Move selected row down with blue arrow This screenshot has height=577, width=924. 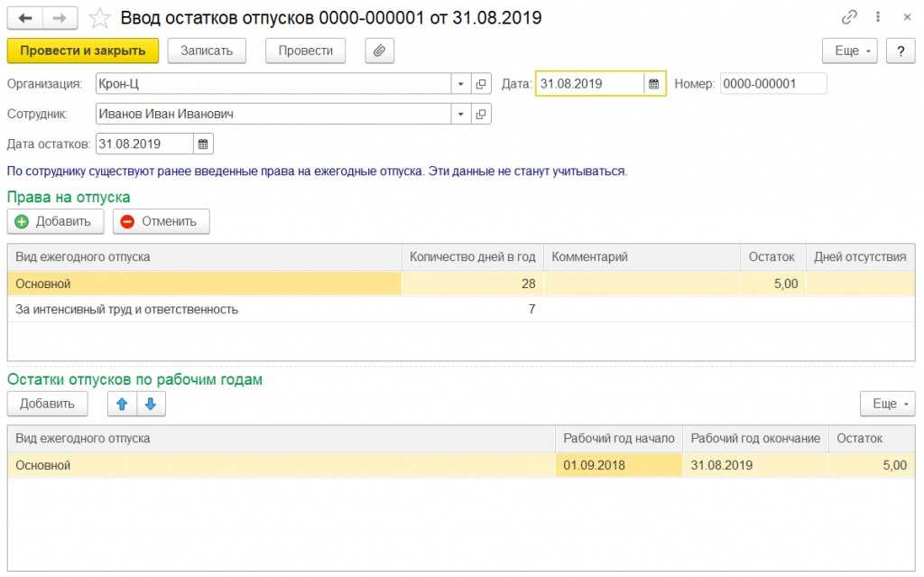point(151,404)
